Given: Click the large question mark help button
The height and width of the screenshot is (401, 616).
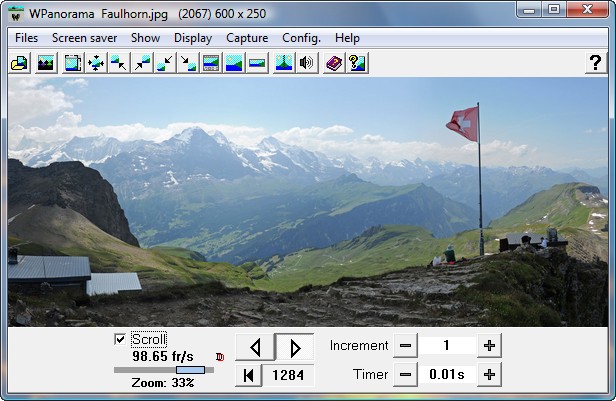Looking at the screenshot, I should point(596,63).
